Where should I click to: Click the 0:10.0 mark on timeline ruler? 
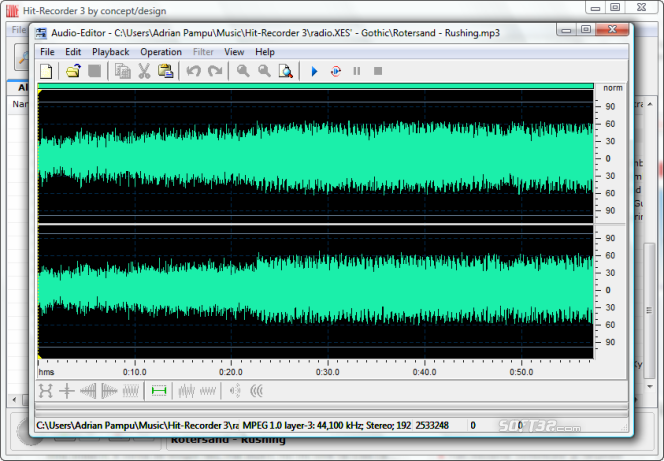(x=135, y=372)
